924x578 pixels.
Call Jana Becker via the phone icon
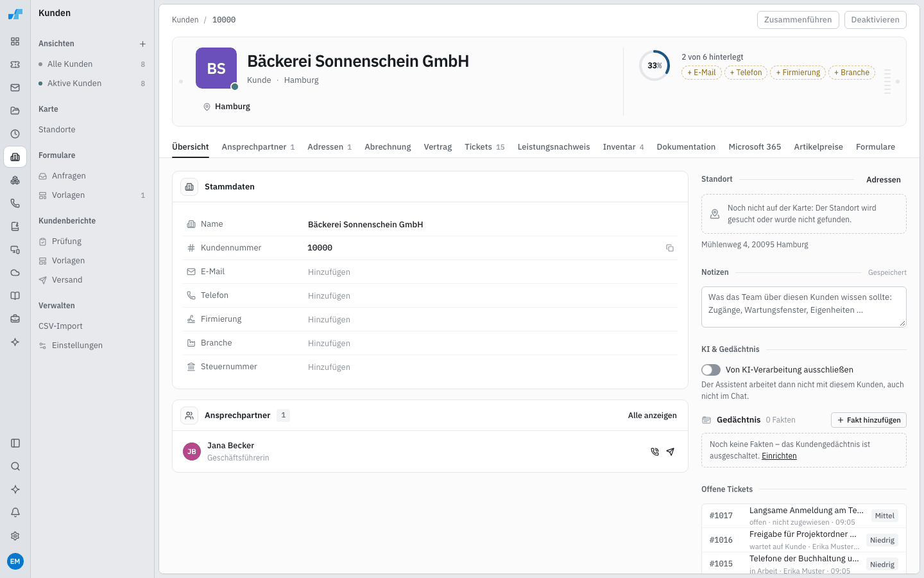point(654,451)
